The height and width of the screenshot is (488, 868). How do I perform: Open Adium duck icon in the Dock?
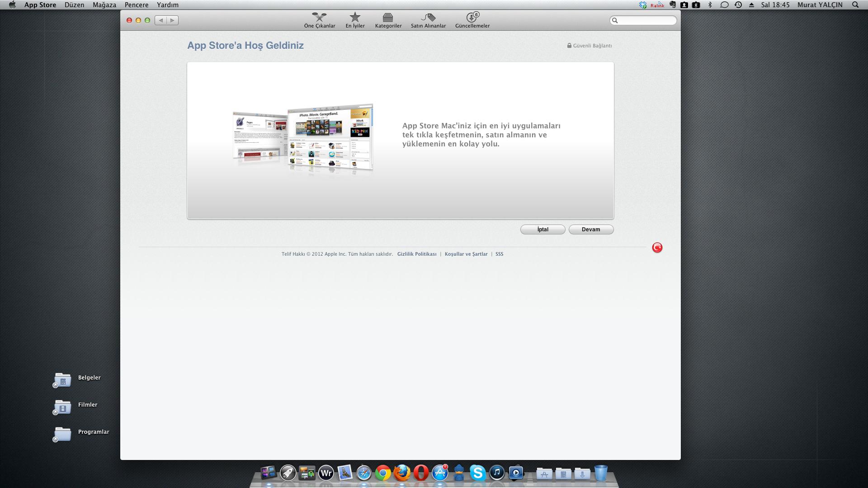459,473
